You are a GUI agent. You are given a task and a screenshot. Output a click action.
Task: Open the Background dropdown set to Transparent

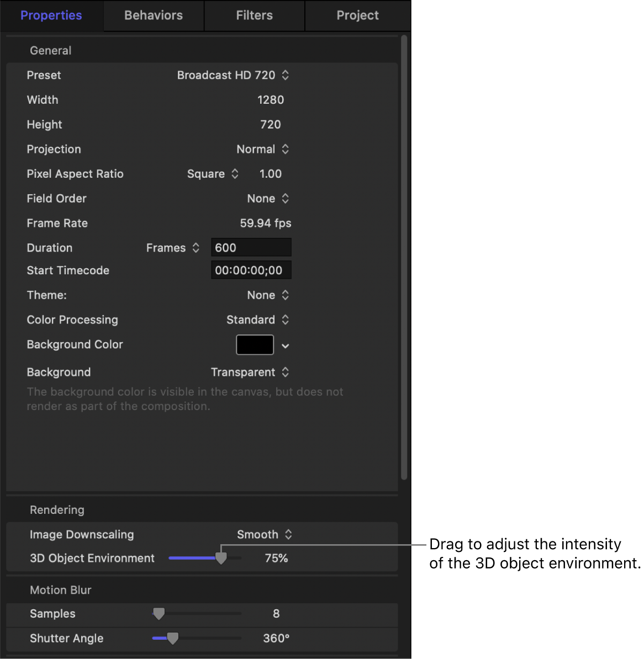click(x=285, y=372)
